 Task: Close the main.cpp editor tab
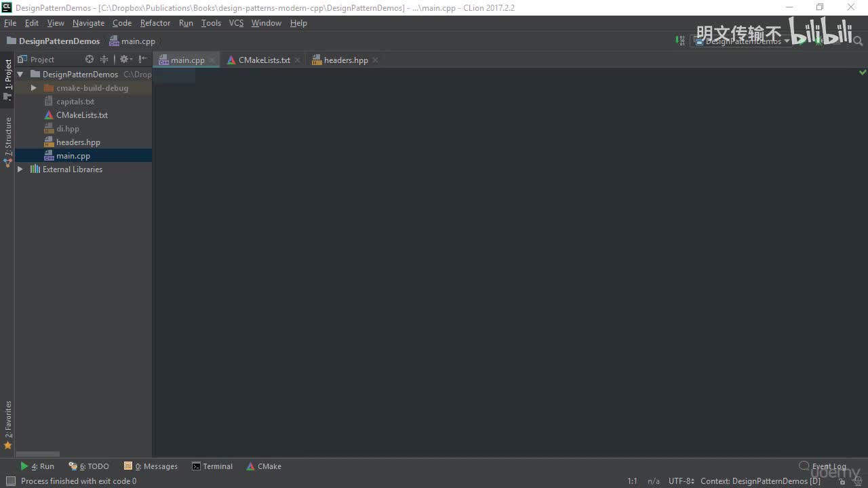pos(212,60)
